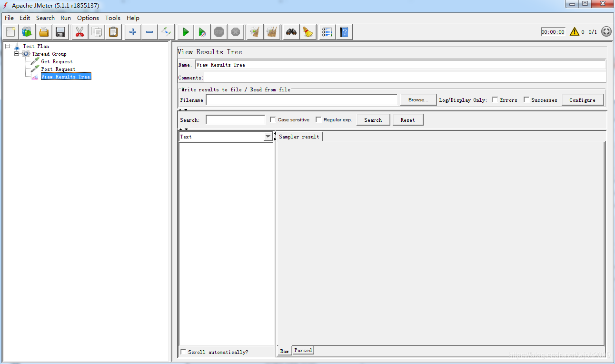Click the Reset Search brush icon
Image resolution: width=615 pixels, height=364 pixels.
click(x=308, y=32)
